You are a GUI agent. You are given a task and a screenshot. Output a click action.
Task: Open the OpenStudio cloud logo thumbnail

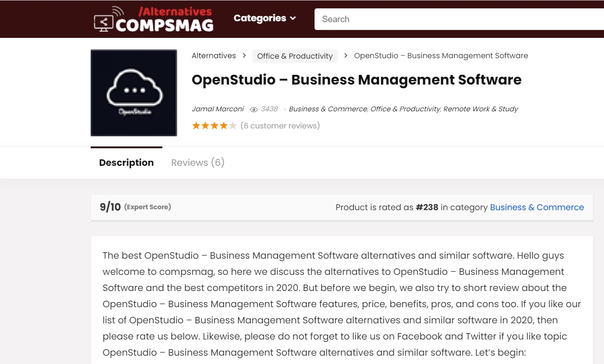pos(134,93)
